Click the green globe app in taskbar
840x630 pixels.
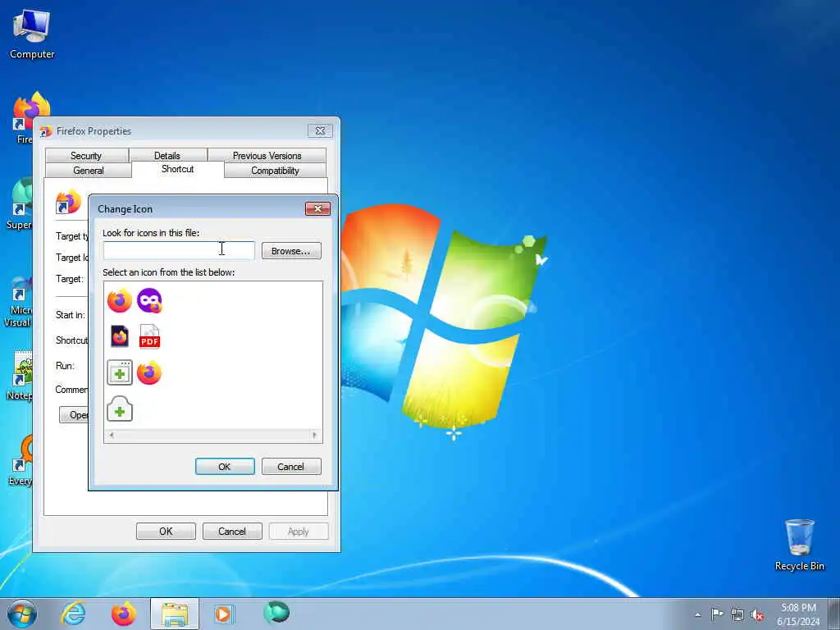276,613
